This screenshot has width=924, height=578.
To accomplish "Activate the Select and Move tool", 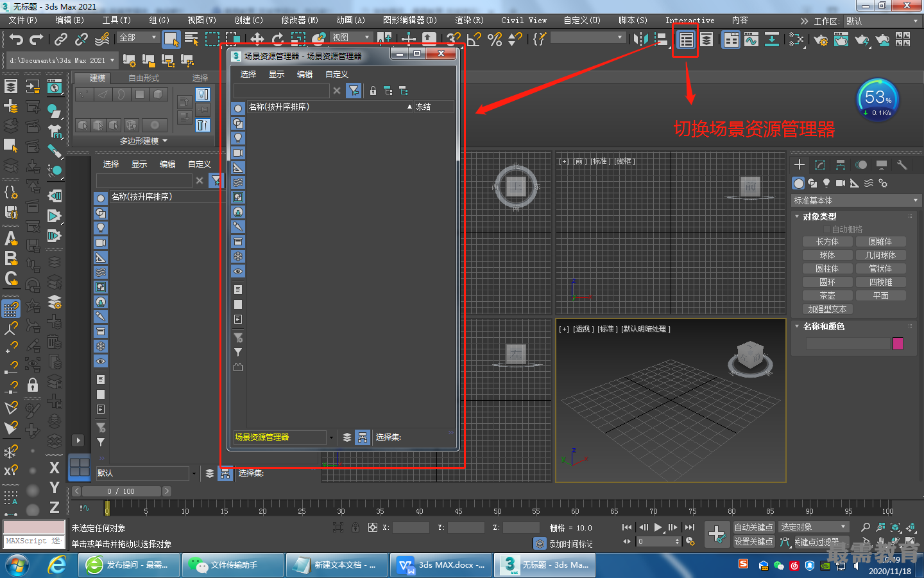I will coord(257,39).
